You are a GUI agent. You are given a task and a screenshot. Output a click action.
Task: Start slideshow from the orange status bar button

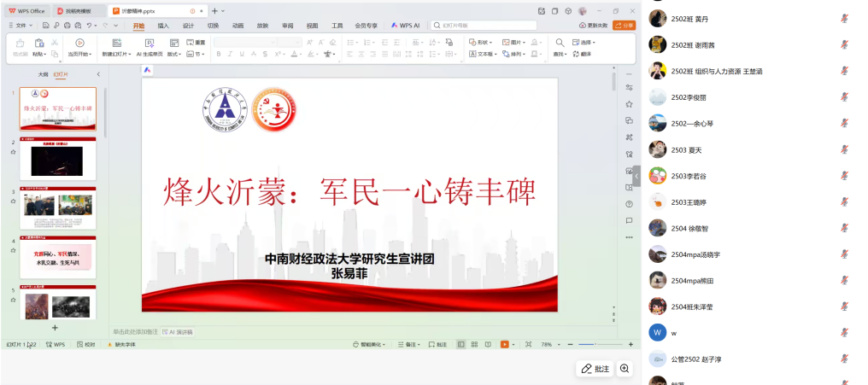505,344
